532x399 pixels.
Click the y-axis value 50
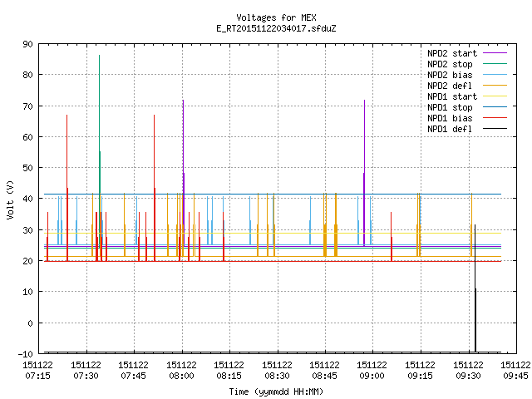click(27, 168)
